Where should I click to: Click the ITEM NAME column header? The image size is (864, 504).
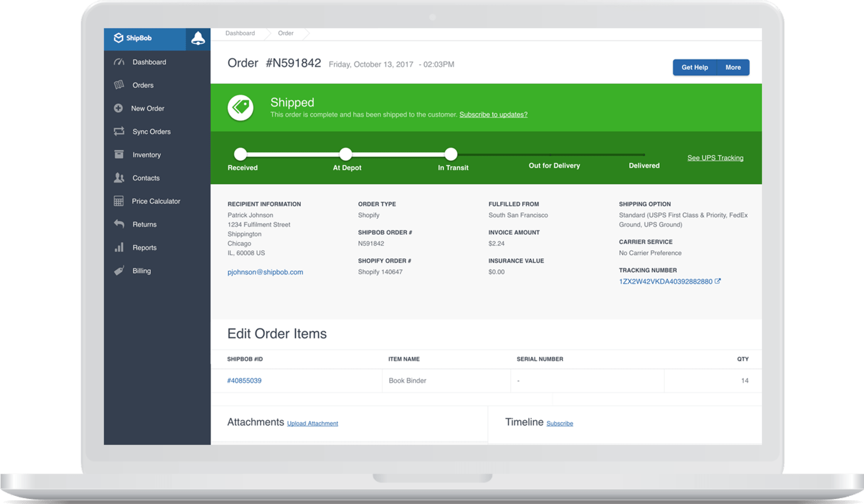pos(404,359)
